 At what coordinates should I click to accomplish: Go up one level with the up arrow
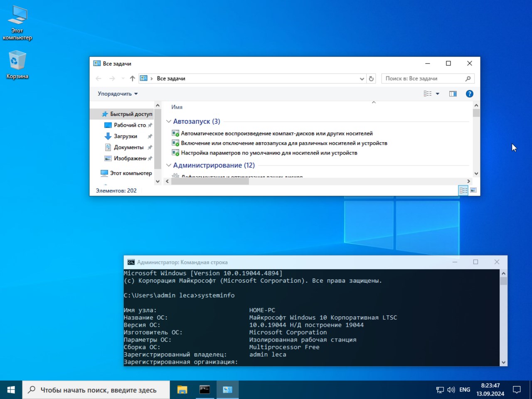(x=132, y=79)
